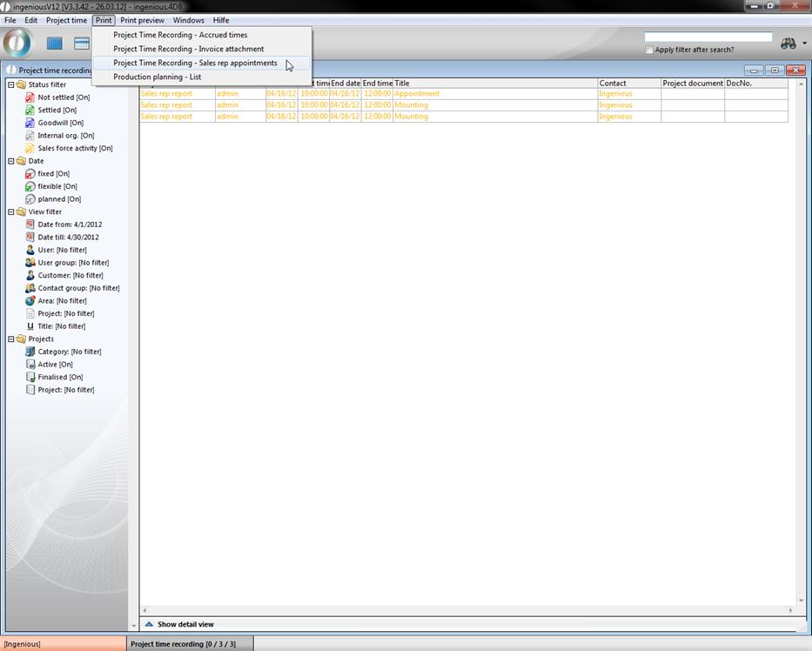Open the dropdown arrow beside binoculars
Viewport: 812px width, 651px height.
pos(804,44)
